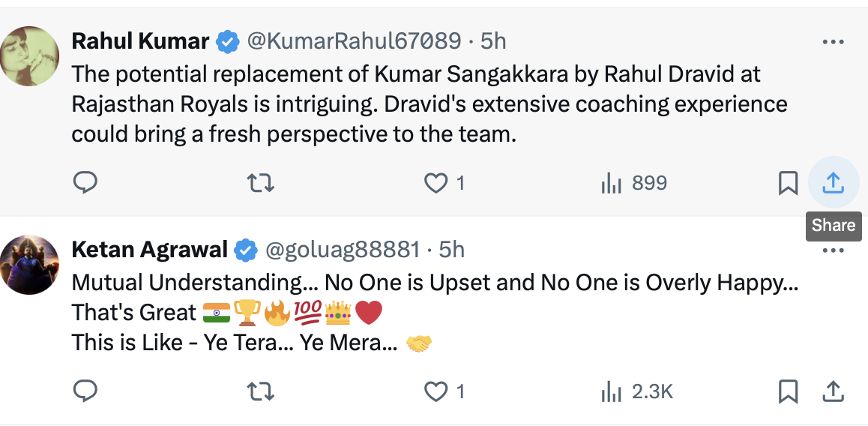
Task: Share Ketan Agrawal's tweet
Action: click(834, 391)
